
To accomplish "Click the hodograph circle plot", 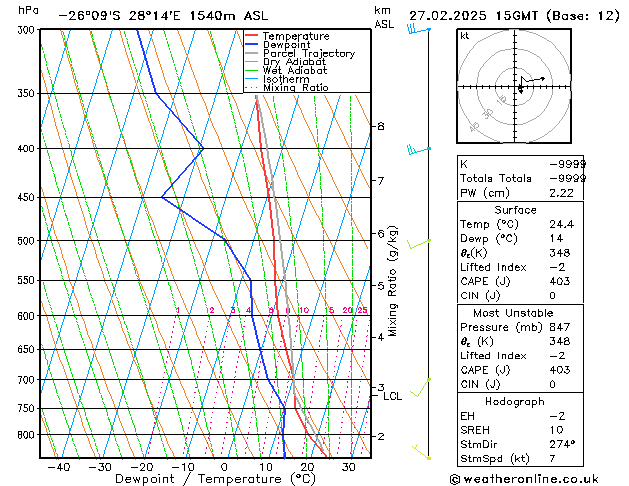I will click(520, 87).
